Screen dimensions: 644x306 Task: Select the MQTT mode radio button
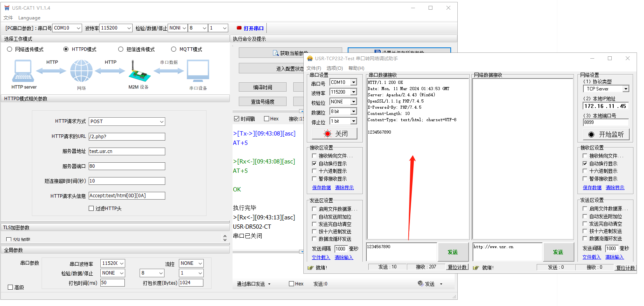174,49
